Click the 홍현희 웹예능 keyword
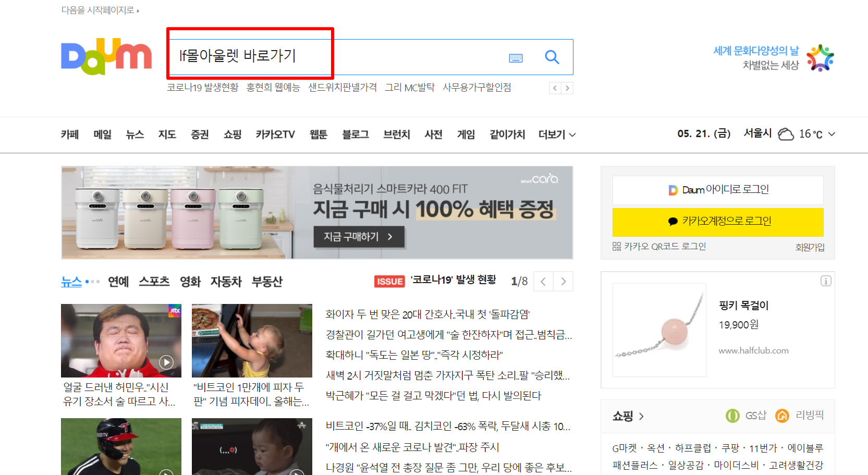 [x=273, y=88]
